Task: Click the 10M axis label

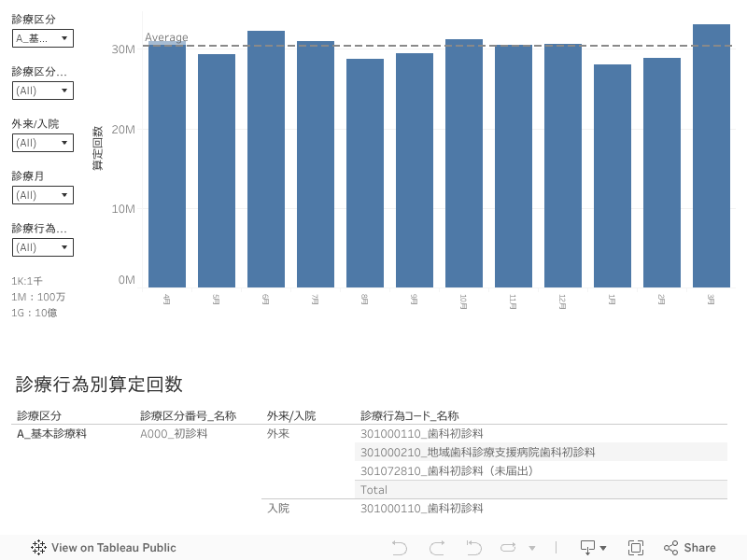Action: [x=123, y=209]
